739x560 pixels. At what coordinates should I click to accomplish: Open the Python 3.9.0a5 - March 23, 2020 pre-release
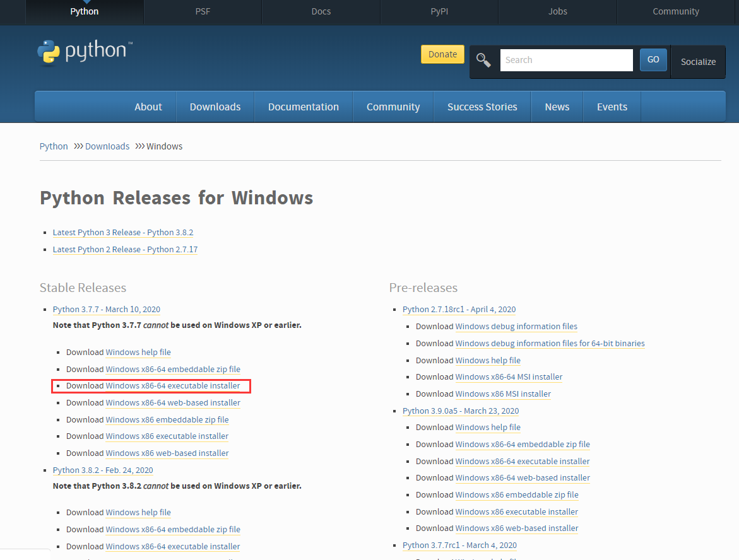(461, 411)
